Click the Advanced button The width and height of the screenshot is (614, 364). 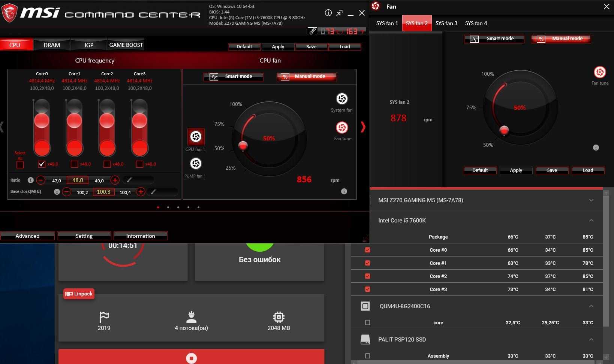pos(27,236)
